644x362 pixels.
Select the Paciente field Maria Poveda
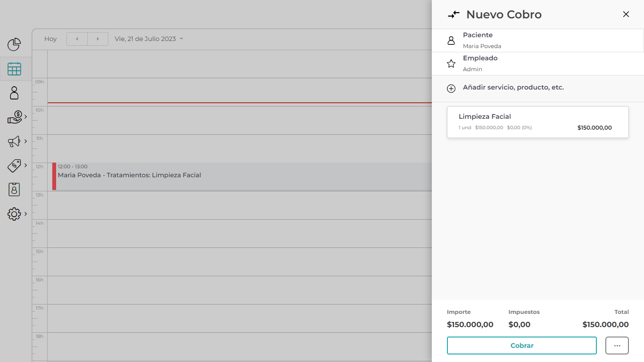(538, 41)
